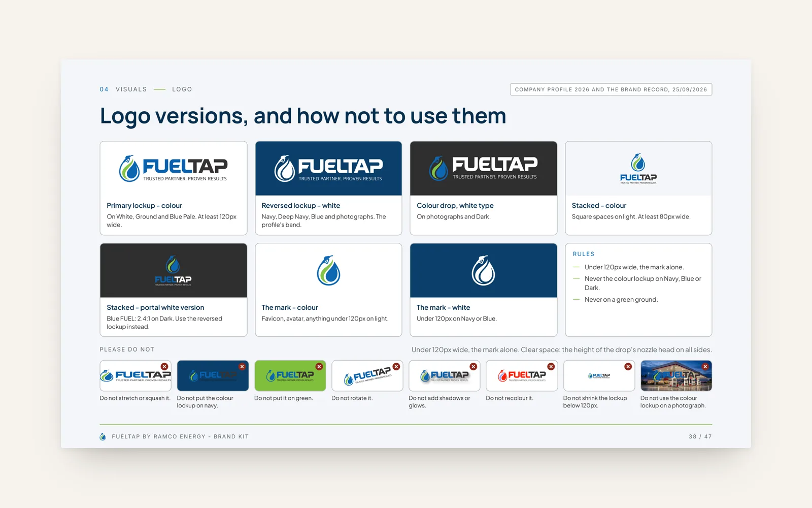This screenshot has width=812, height=508.
Task: Click the Company Profile 2026 header tag
Action: [611, 89]
